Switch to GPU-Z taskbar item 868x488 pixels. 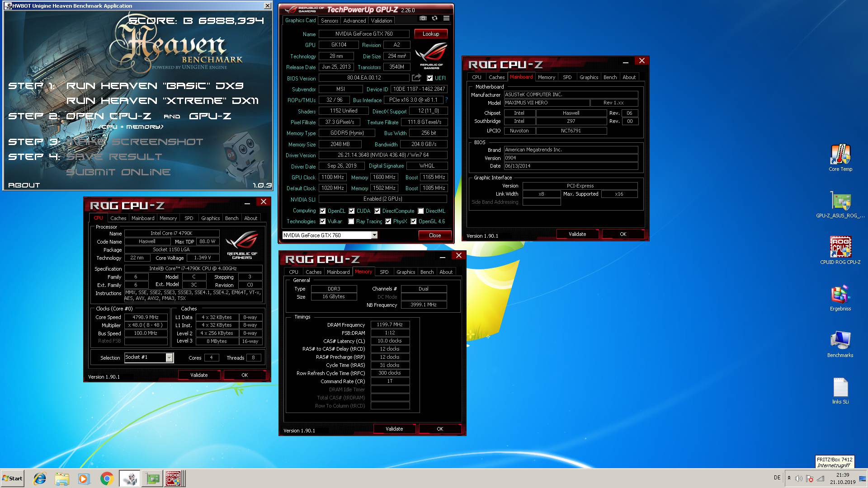(152, 479)
